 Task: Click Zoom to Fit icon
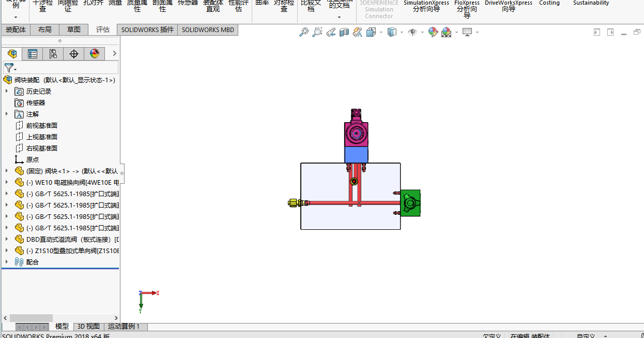coord(304,32)
